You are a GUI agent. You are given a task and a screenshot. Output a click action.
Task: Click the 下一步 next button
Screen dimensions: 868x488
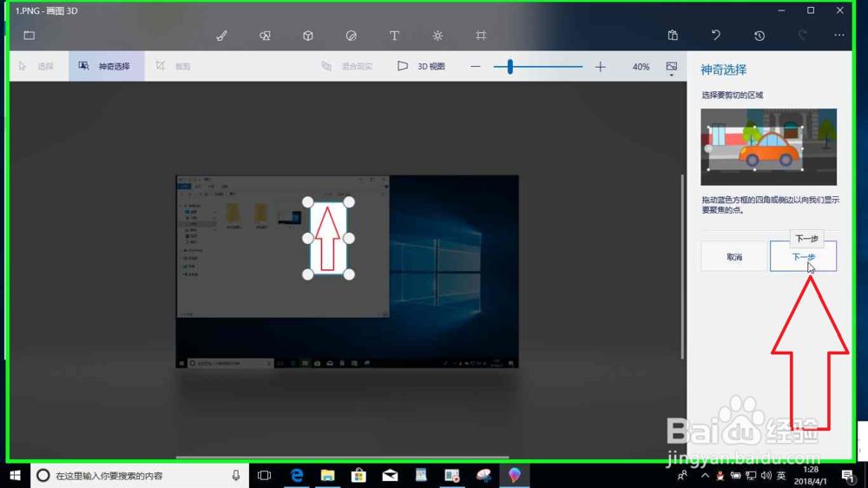click(x=803, y=256)
